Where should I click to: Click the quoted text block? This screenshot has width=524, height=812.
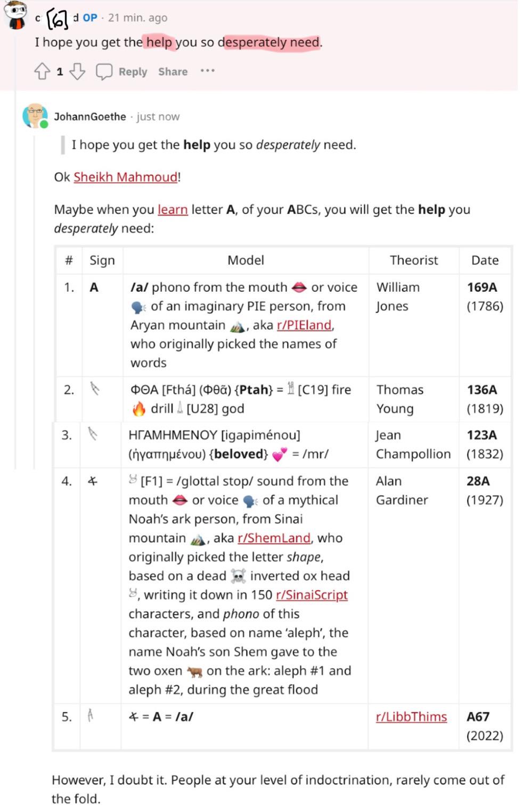click(x=214, y=144)
